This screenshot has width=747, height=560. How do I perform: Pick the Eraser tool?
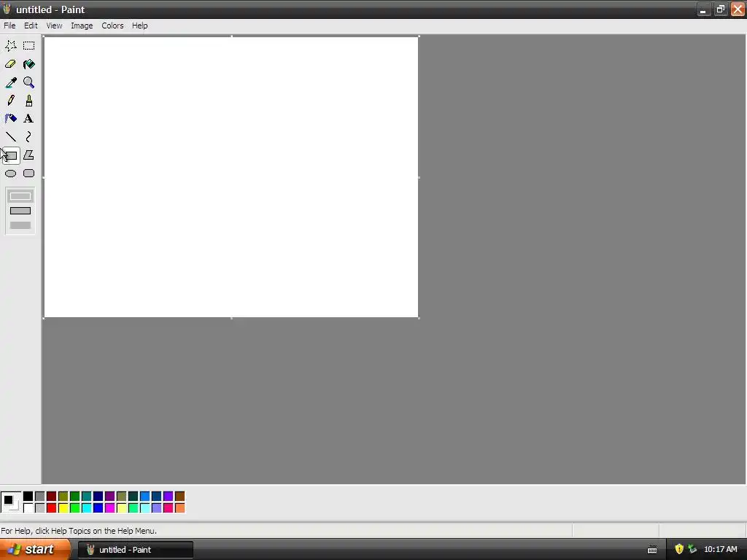point(10,64)
